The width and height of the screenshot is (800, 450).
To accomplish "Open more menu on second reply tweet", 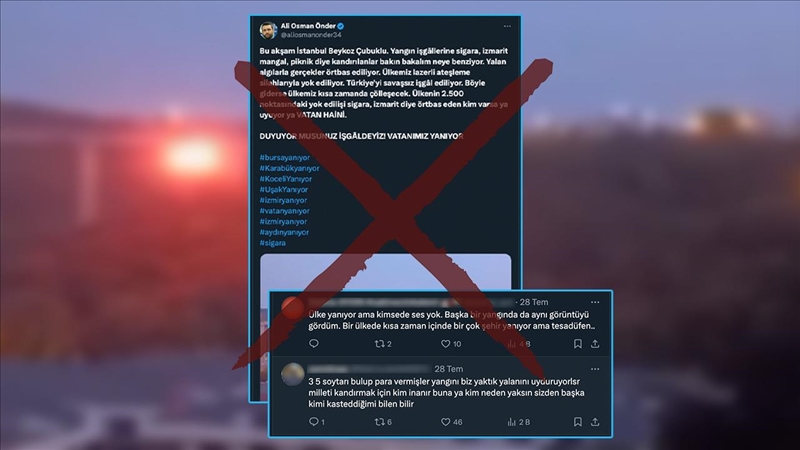I will pyautogui.click(x=595, y=369).
